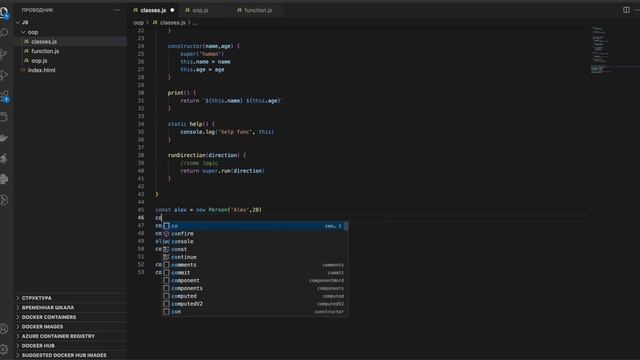Click 'console.log' line in help method
640x360 pixels.
pos(227,132)
